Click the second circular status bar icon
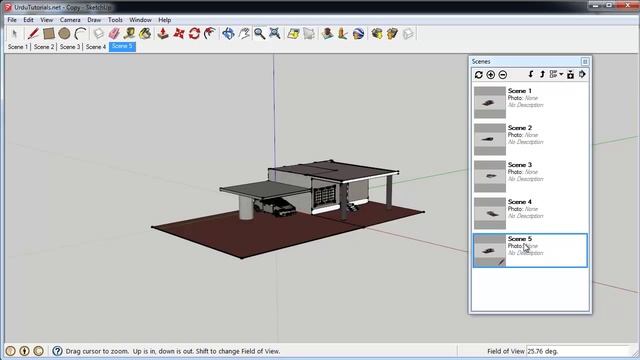This screenshot has width=640, height=360. [x=24, y=351]
